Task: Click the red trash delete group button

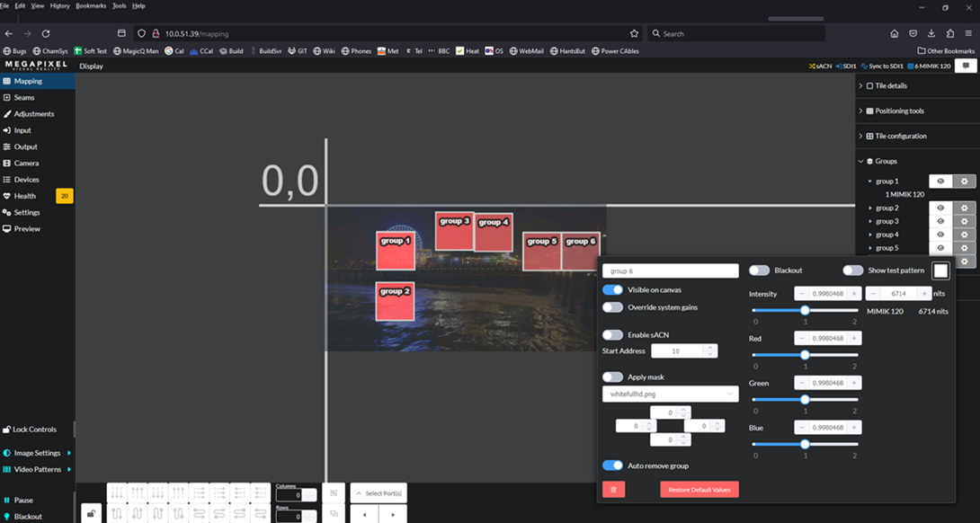Action: [x=613, y=489]
